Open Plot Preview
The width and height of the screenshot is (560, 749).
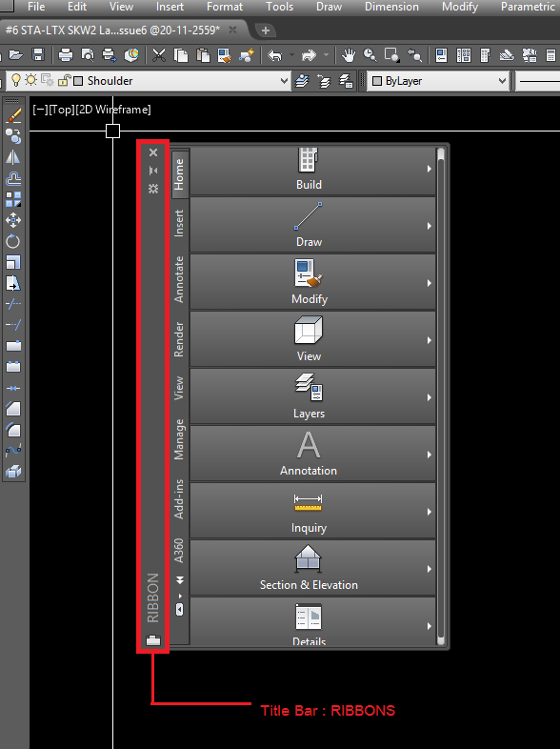(x=88, y=55)
